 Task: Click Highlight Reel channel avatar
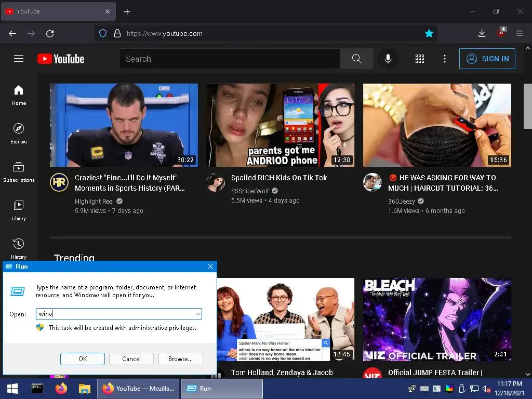pyautogui.click(x=59, y=182)
